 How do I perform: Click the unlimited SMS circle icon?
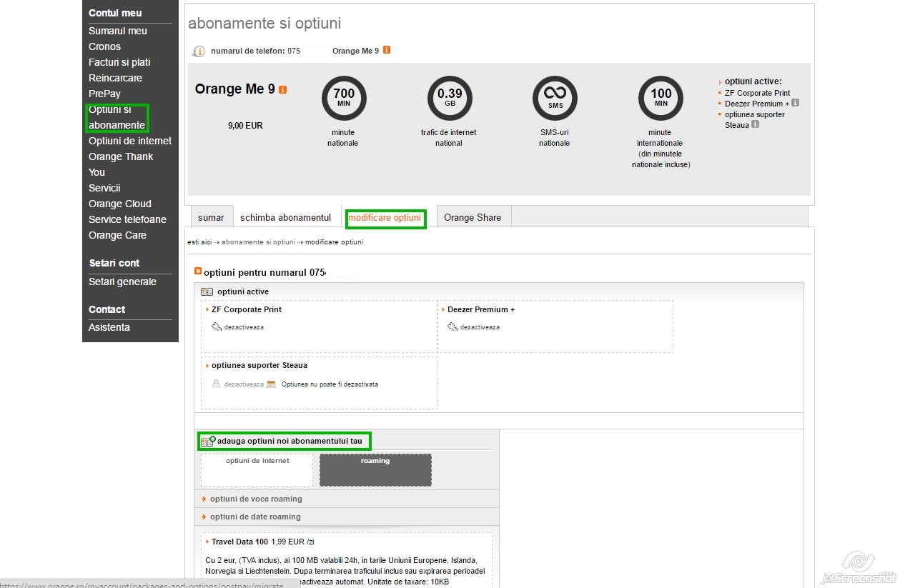click(555, 98)
